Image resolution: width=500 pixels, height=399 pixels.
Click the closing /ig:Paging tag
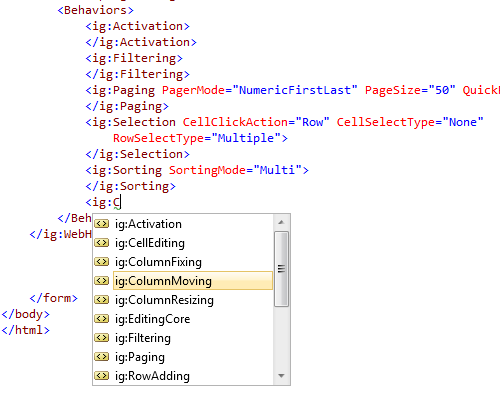[127, 106]
